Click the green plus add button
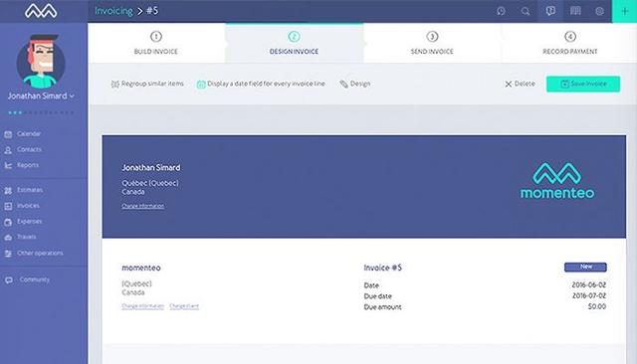The height and width of the screenshot is (364, 637). (624, 11)
